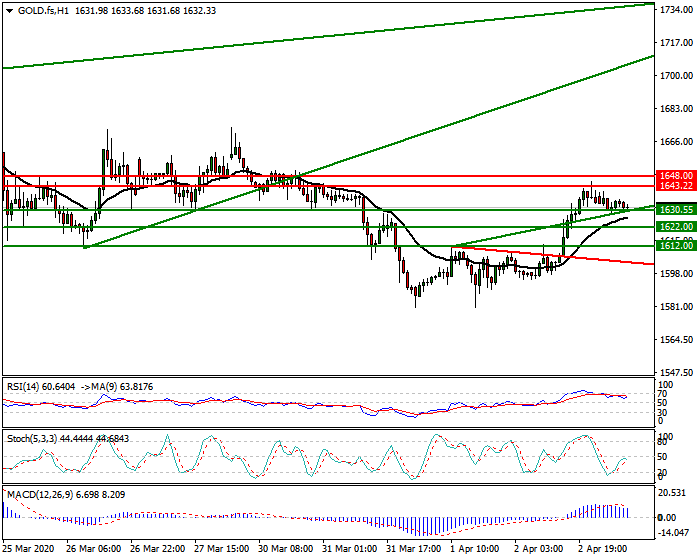Click the 1734.00 price scale value
This screenshot has height=560, width=700.
click(676, 9)
